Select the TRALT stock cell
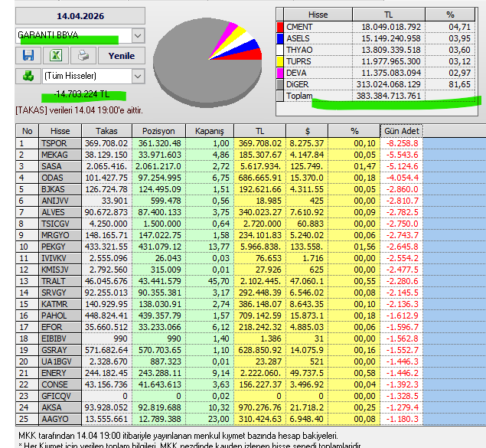 click(x=60, y=281)
